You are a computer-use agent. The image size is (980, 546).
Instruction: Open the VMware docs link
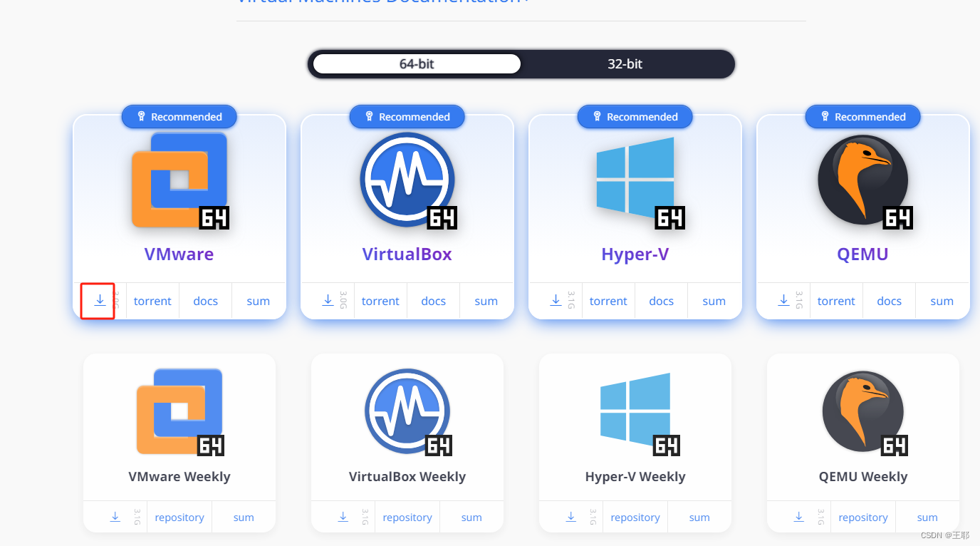click(x=206, y=301)
